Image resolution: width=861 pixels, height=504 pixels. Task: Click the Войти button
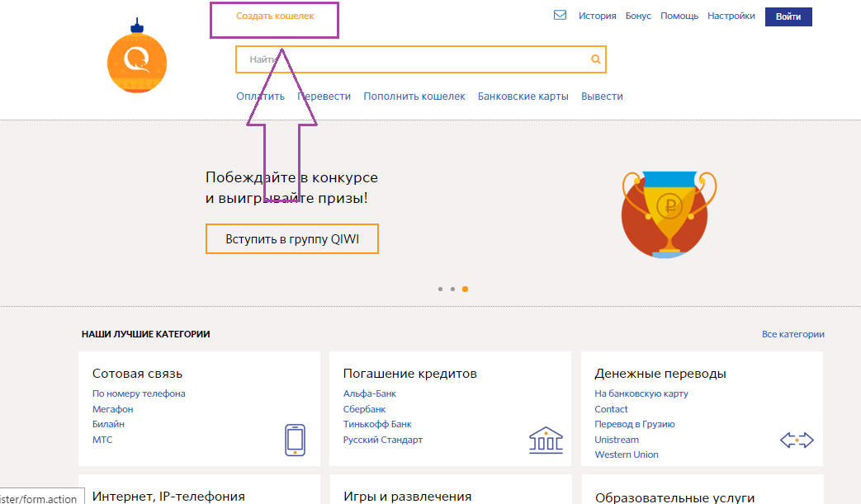[x=788, y=16]
